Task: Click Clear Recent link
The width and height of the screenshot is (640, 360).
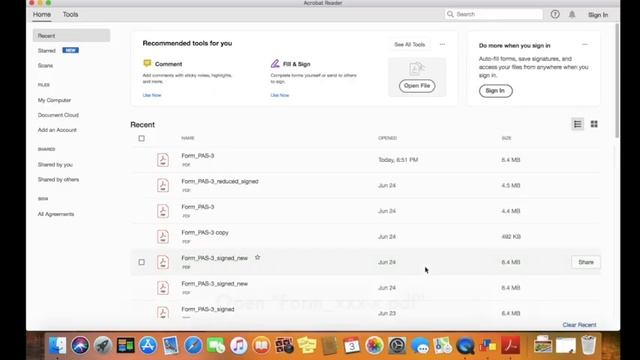Action: [579, 325]
